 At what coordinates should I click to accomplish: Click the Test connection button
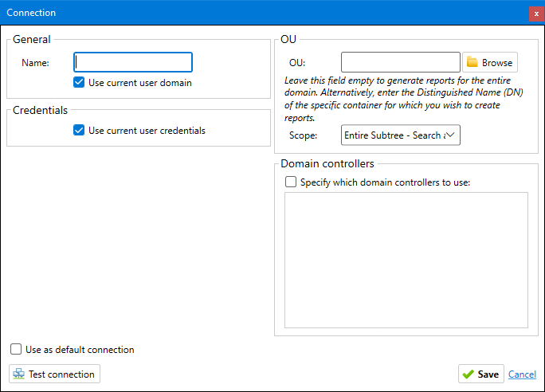(x=54, y=374)
